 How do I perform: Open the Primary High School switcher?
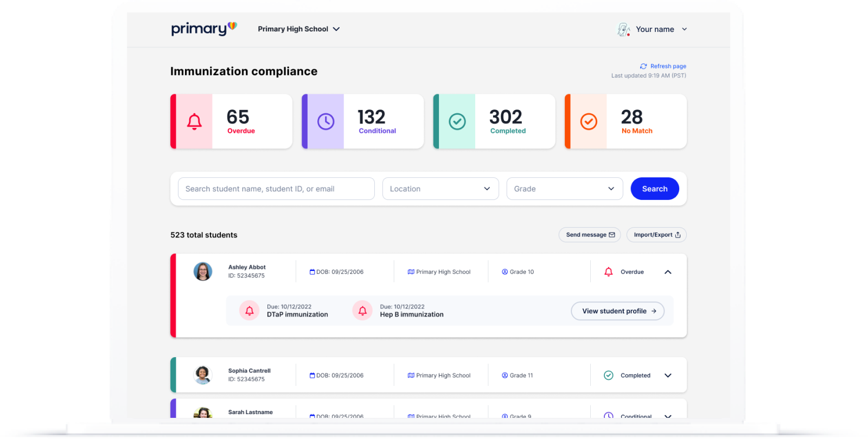click(299, 29)
